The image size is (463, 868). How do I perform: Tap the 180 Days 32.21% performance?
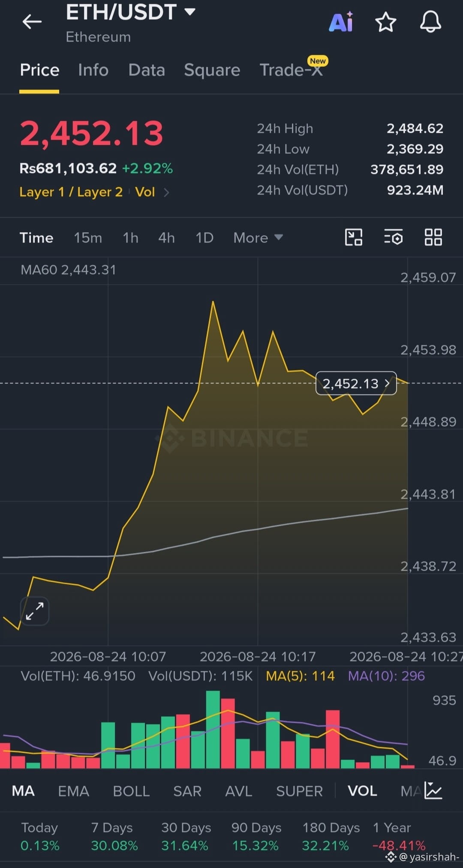point(331,837)
